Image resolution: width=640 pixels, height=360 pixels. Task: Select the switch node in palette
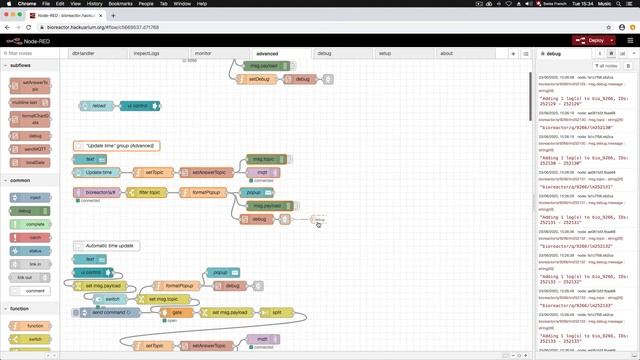point(30,339)
